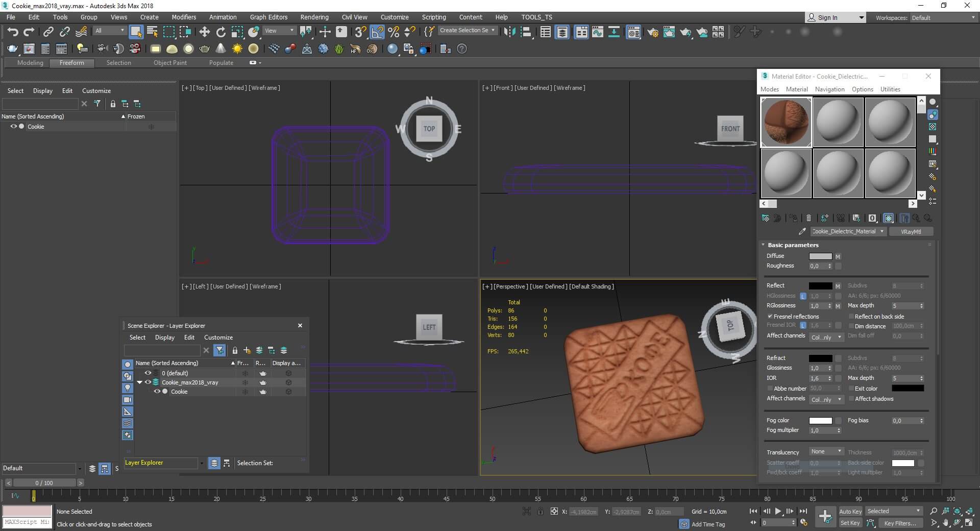
Task: Click the Material Editor pick material eyedropper
Action: click(802, 231)
